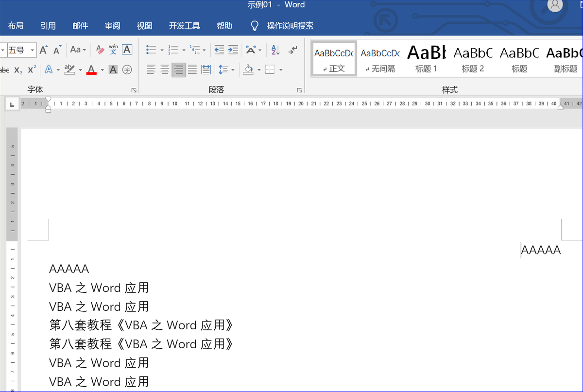Toggle strikethrough (abc) formatting

point(4,70)
